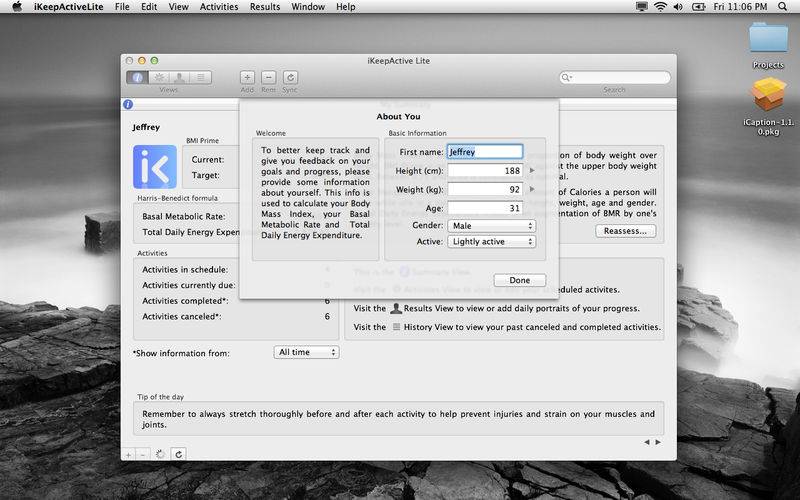
Task: Click the Wi-Fi status icon
Action: click(660, 7)
